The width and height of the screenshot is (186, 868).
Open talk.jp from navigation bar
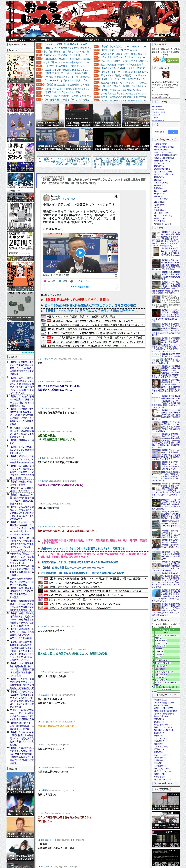(x=163, y=40)
